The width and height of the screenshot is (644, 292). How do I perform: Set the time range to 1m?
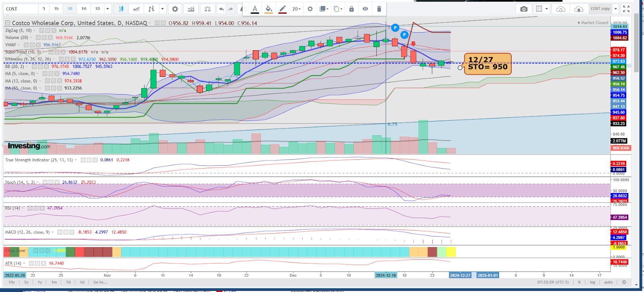54,282
